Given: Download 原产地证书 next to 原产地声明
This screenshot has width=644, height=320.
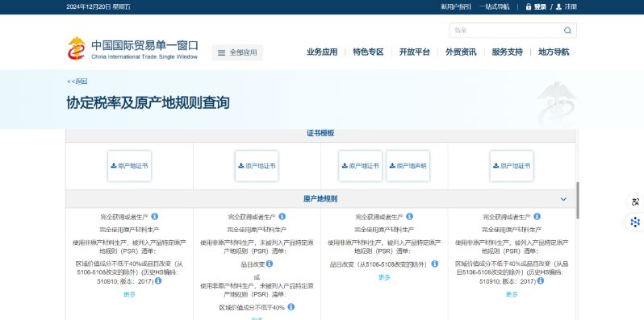Looking at the screenshot, I should [360, 166].
